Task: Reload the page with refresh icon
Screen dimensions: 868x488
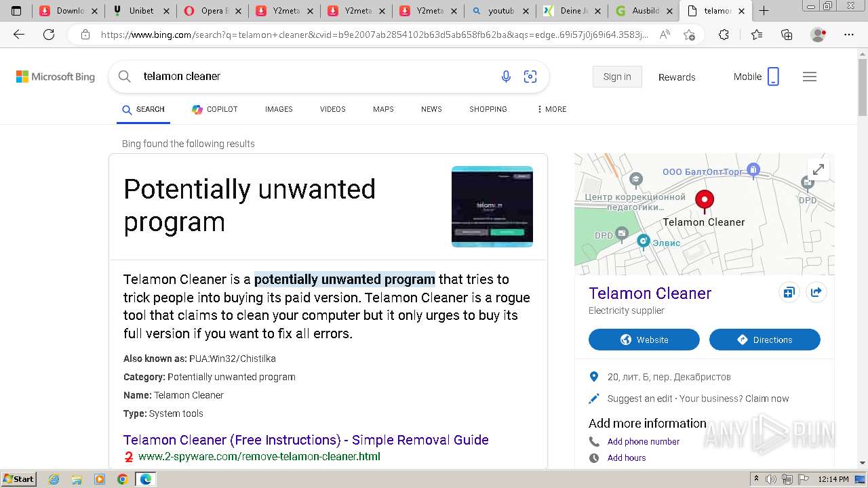Action: click(x=49, y=35)
